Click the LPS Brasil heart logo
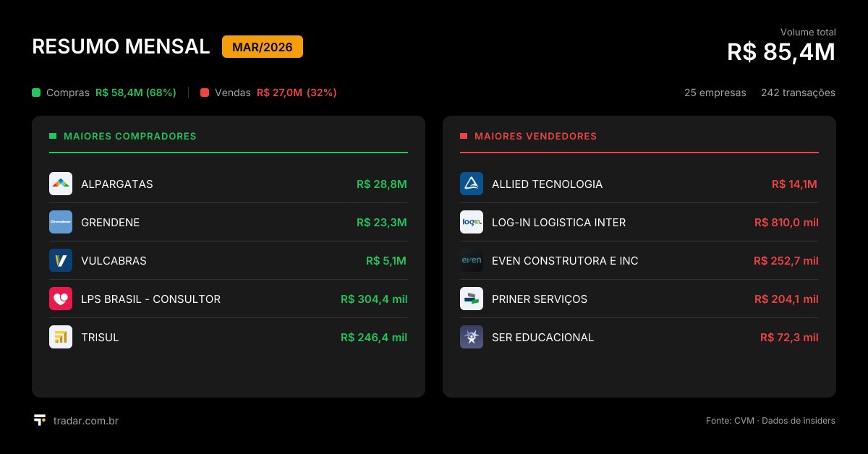The height and width of the screenshot is (454, 868). pyautogui.click(x=61, y=299)
